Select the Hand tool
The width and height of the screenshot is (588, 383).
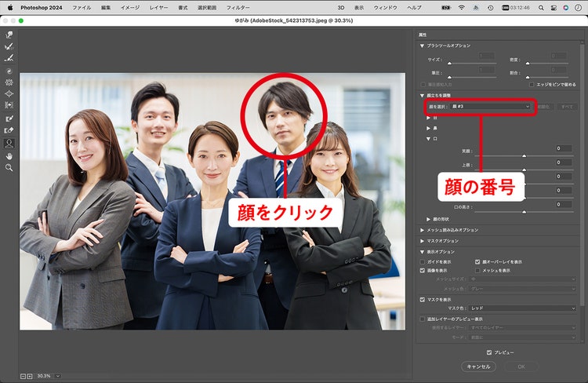(x=9, y=156)
